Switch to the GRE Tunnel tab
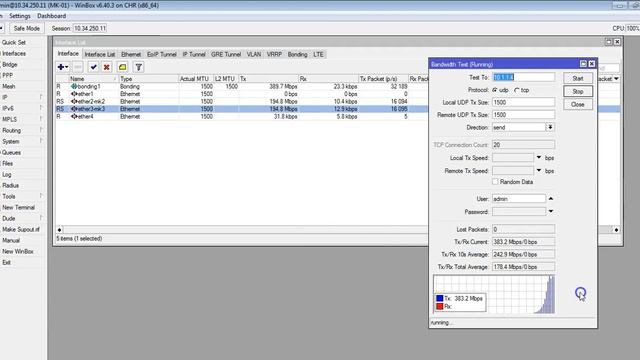This screenshot has height=360, width=640. [226, 54]
